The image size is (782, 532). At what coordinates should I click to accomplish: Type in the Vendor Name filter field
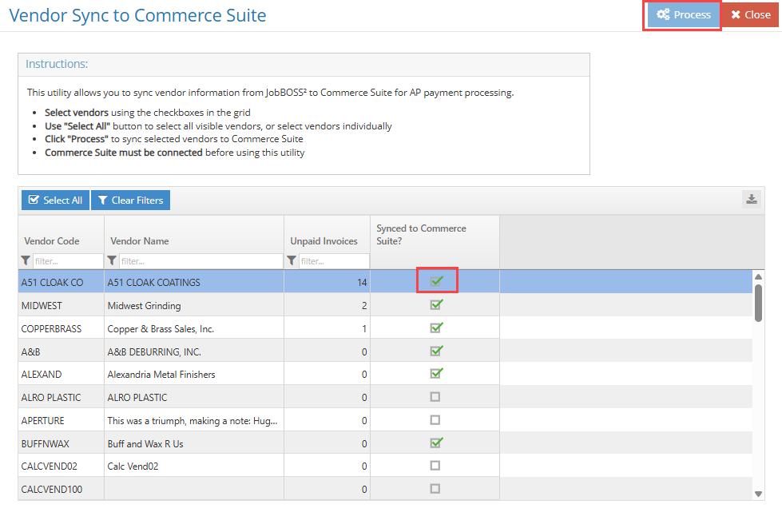[x=200, y=261]
